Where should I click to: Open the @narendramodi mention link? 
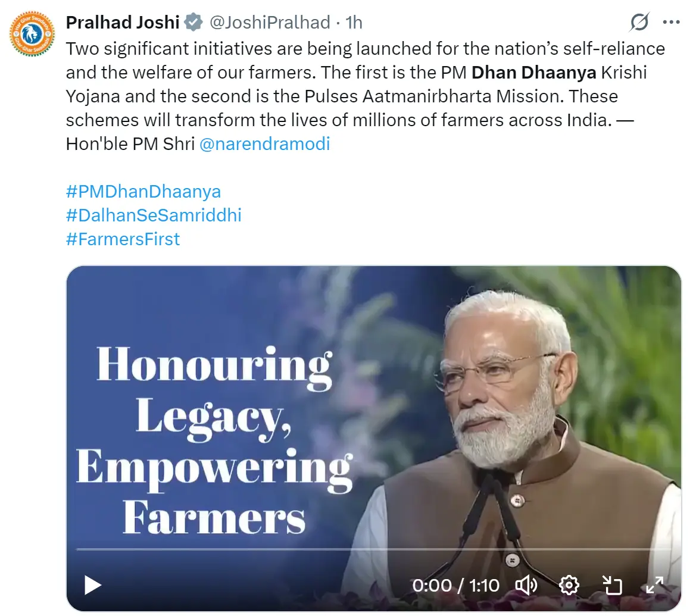tap(264, 144)
